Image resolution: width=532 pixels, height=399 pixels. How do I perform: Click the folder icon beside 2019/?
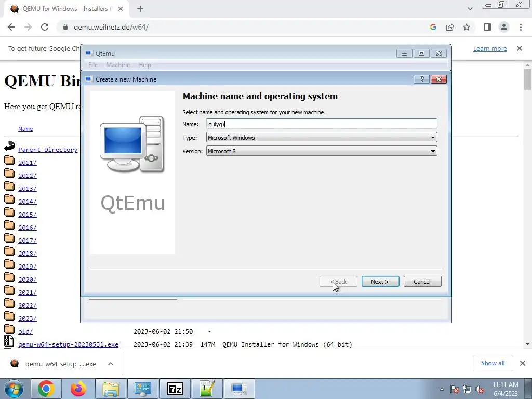point(9,264)
